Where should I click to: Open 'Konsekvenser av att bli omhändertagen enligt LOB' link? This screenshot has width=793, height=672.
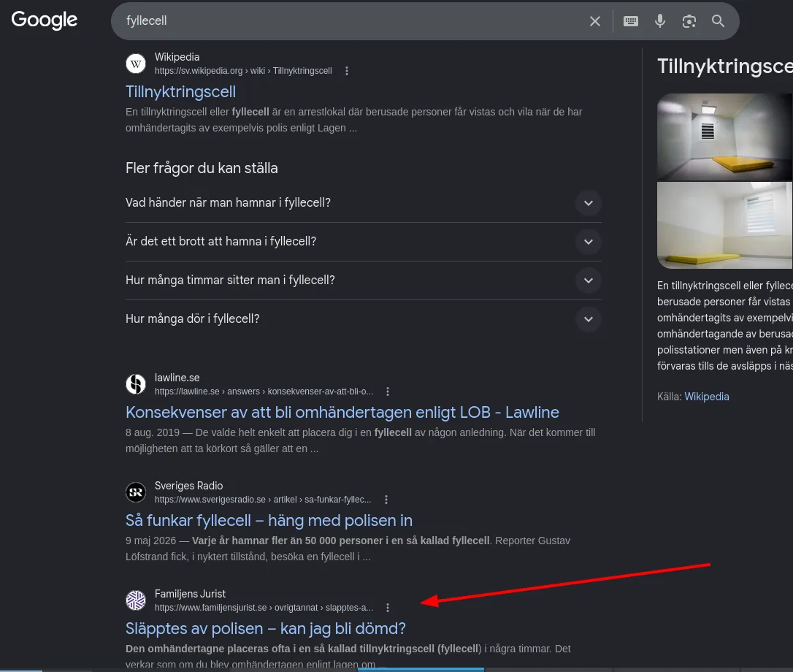(342, 413)
